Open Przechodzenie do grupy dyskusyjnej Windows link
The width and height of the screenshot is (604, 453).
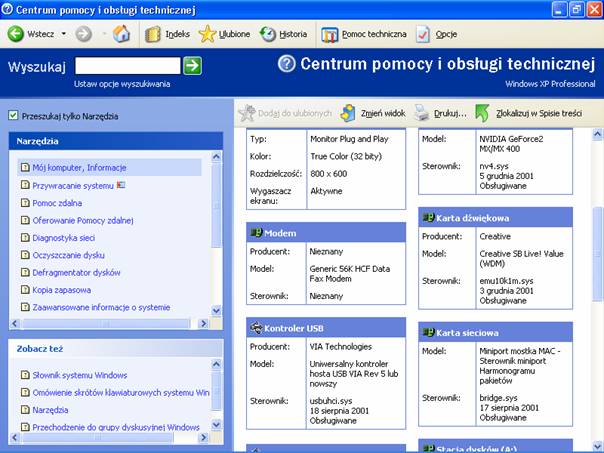(x=116, y=427)
